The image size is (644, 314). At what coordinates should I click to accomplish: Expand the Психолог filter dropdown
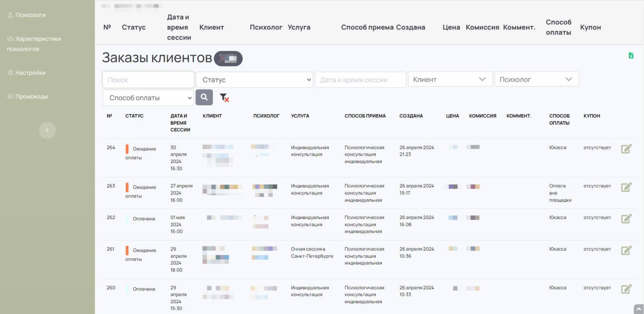pyautogui.click(x=536, y=79)
